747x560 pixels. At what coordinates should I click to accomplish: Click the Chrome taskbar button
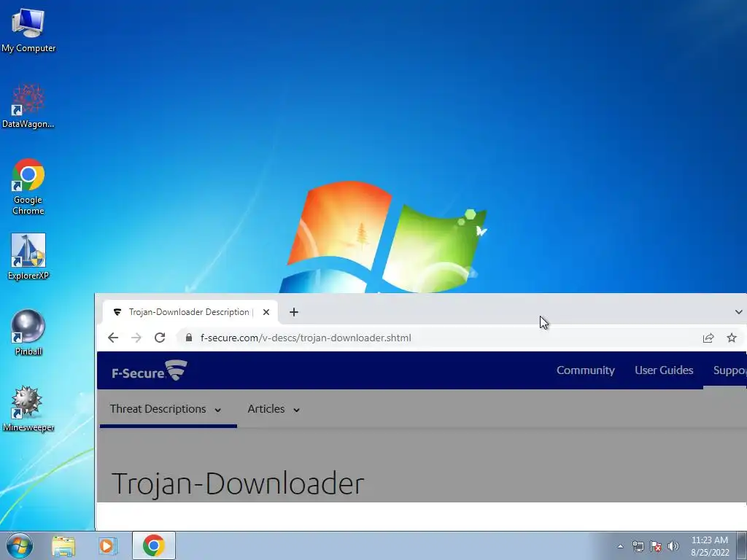click(153, 545)
